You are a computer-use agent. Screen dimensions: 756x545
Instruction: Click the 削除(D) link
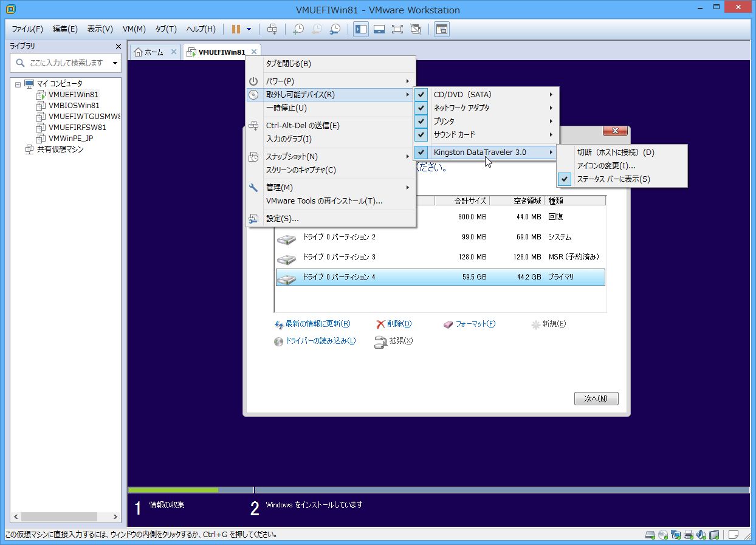tap(399, 324)
